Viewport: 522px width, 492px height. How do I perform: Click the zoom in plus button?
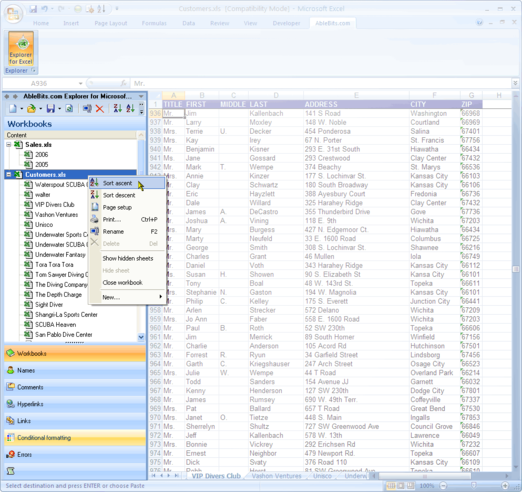pos(505,486)
